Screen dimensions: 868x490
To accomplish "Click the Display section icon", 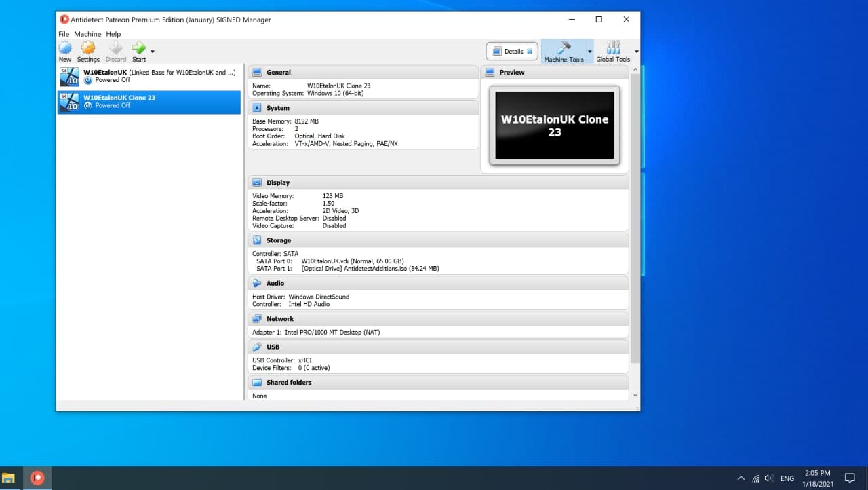I will [257, 183].
